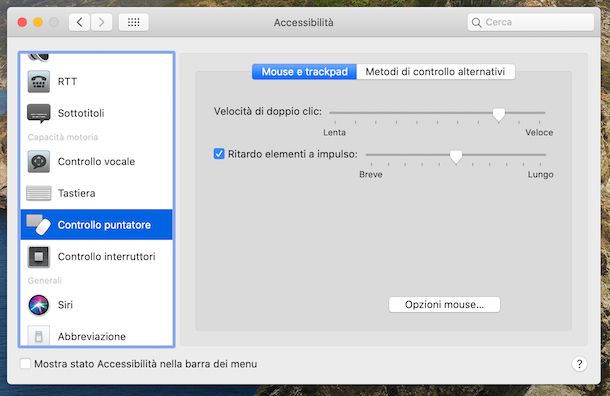Image resolution: width=610 pixels, height=396 pixels.
Task: Click the Sottotitoli speech bubble icon
Action: click(39, 113)
